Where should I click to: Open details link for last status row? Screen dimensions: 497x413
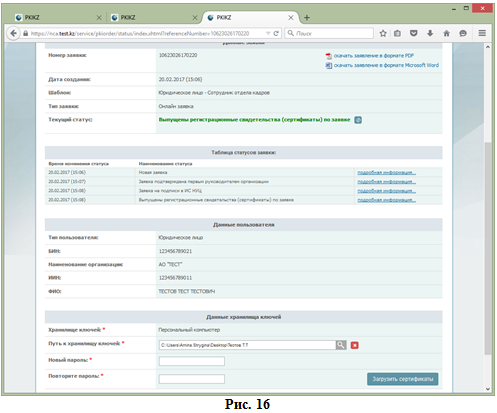(386, 200)
